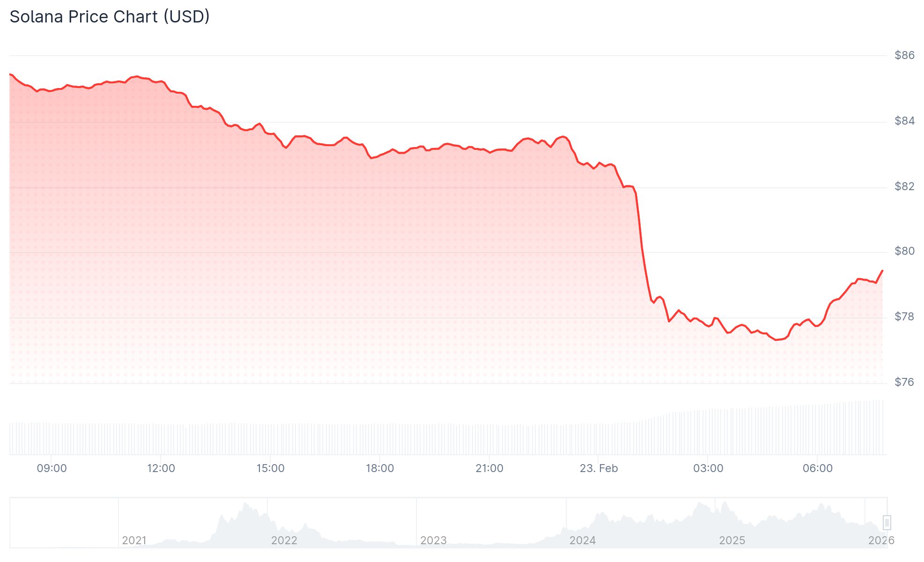Click the $76 price axis label
The image size is (924, 562).
pos(904,382)
